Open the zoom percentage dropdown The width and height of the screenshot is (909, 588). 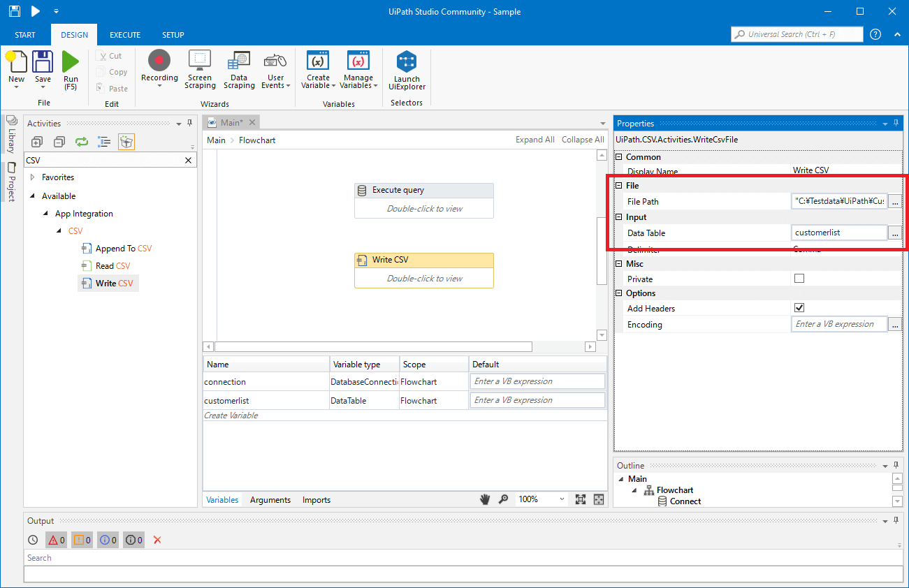(x=562, y=499)
